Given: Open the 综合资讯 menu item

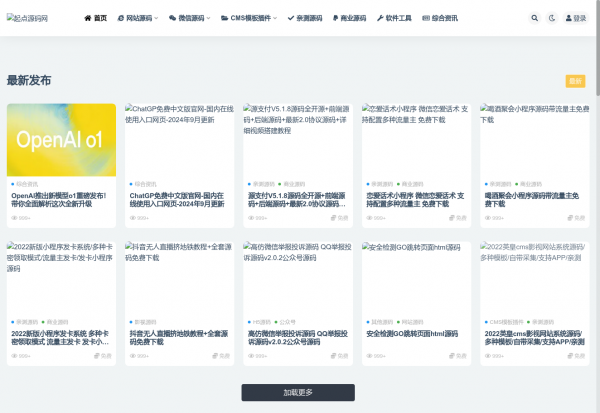Looking at the screenshot, I should click(x=440, y=18).
